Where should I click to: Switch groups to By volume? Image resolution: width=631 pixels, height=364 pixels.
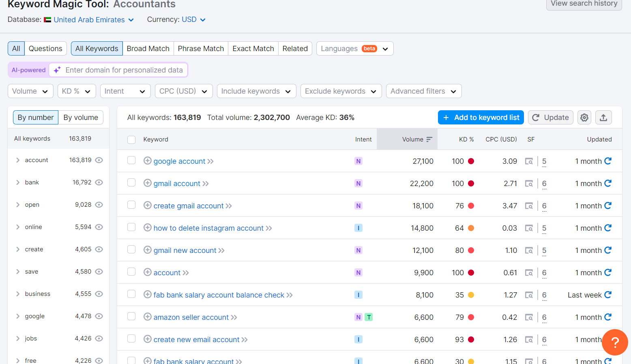tap(81, 118)
